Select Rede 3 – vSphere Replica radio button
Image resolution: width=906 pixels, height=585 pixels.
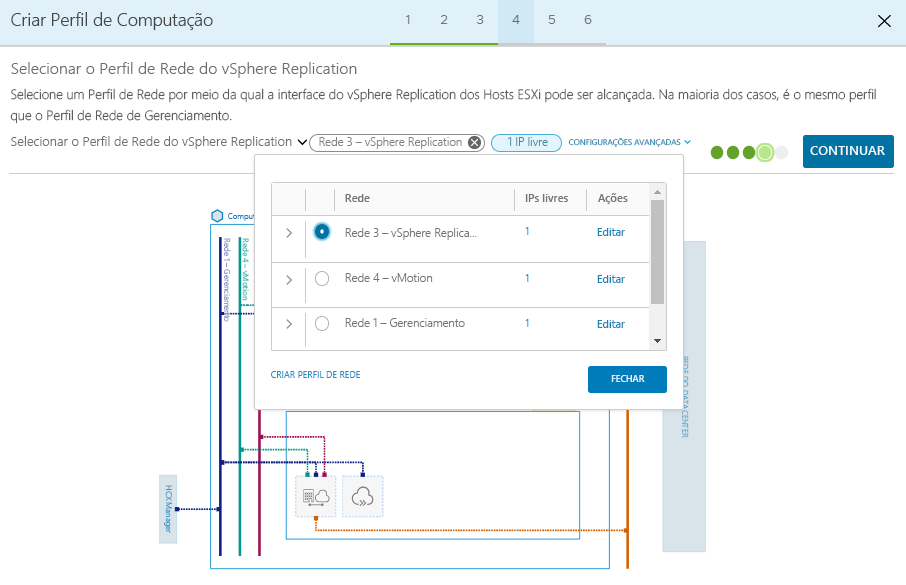coord(322,232)
